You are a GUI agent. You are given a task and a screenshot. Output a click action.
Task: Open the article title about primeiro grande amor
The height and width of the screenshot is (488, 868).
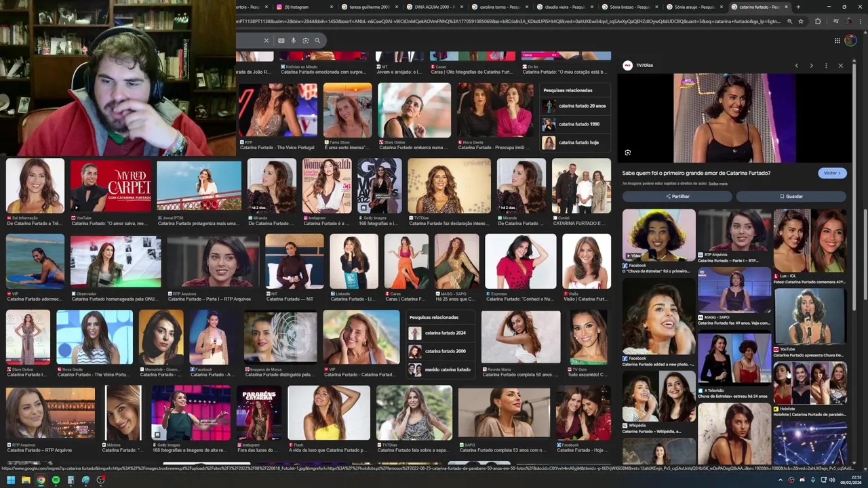tap(696, 173)
